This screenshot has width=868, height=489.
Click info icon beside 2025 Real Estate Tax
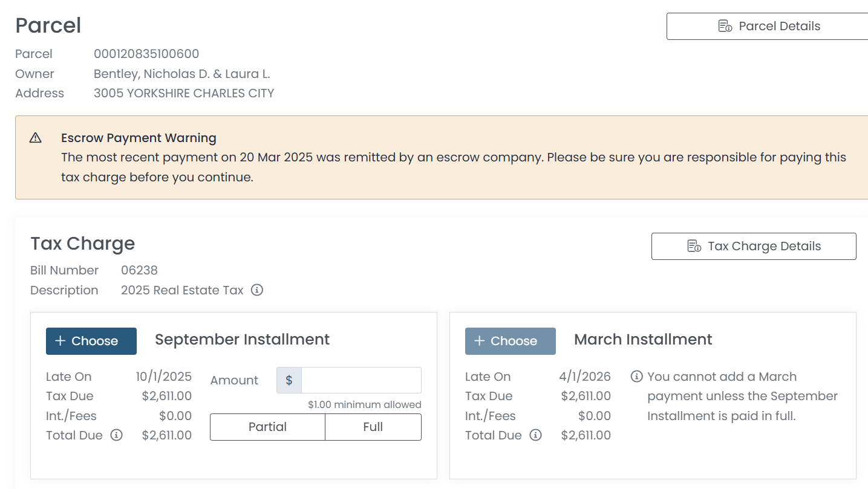(x=257, y=290)
